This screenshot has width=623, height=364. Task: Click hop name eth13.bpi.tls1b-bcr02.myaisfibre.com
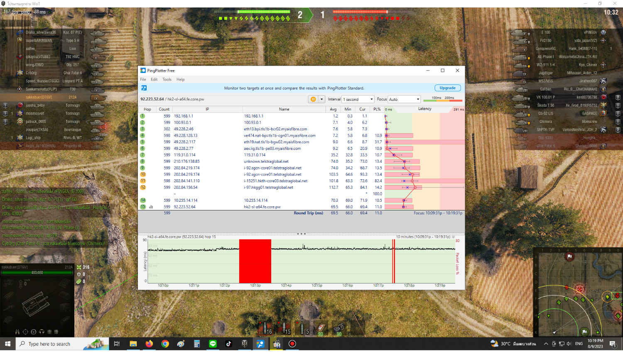tap(275, 129)
